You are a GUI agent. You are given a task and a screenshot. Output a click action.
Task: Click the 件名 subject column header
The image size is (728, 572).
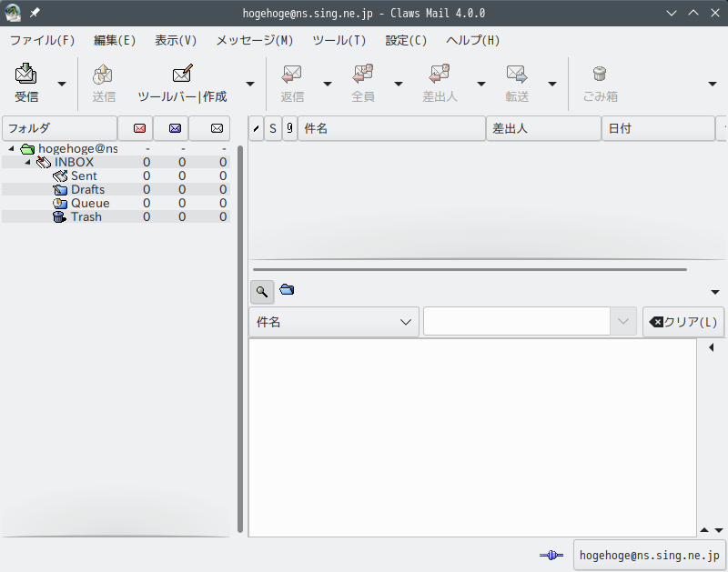click(391, 128)
